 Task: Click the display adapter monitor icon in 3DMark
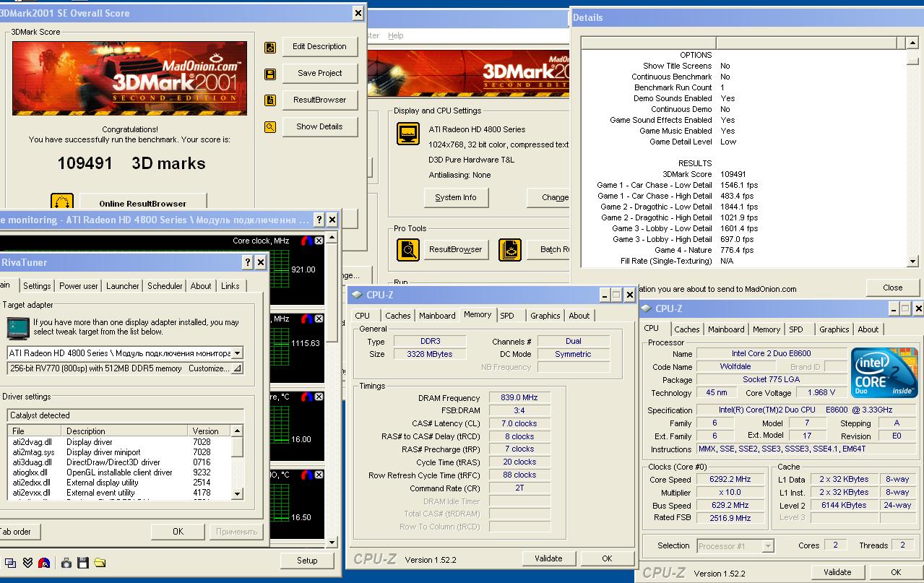tap(409, 134)
